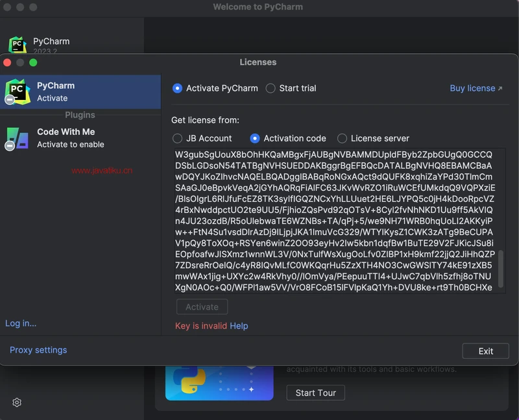The image size is (519, 420).
Task: Select the Activate PyCharm radio button
Action: (177, 88)
